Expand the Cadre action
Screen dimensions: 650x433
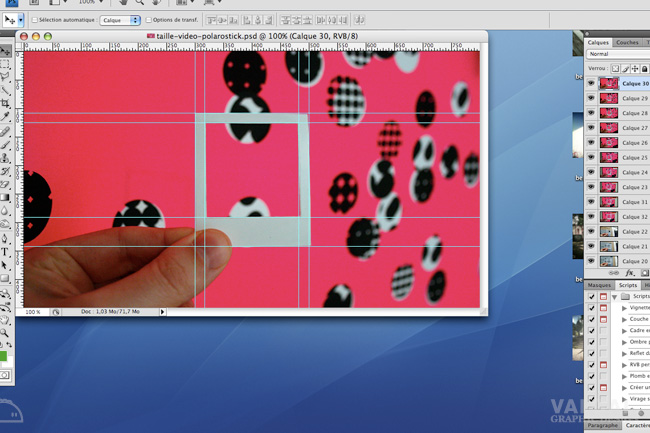624,331
